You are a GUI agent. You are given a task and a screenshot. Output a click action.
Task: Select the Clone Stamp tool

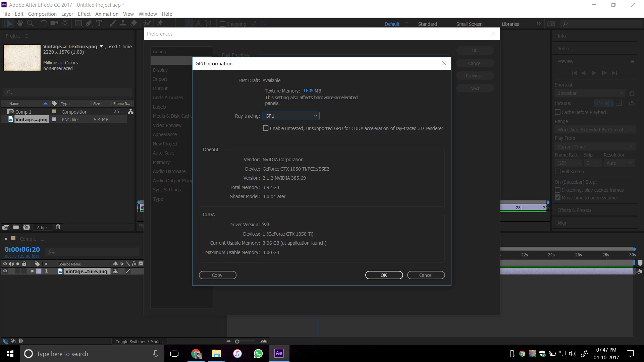click(x=123, y=23)
